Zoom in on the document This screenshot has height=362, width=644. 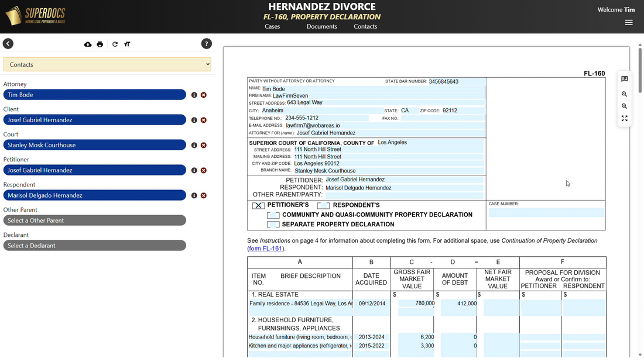click(624, 94)
